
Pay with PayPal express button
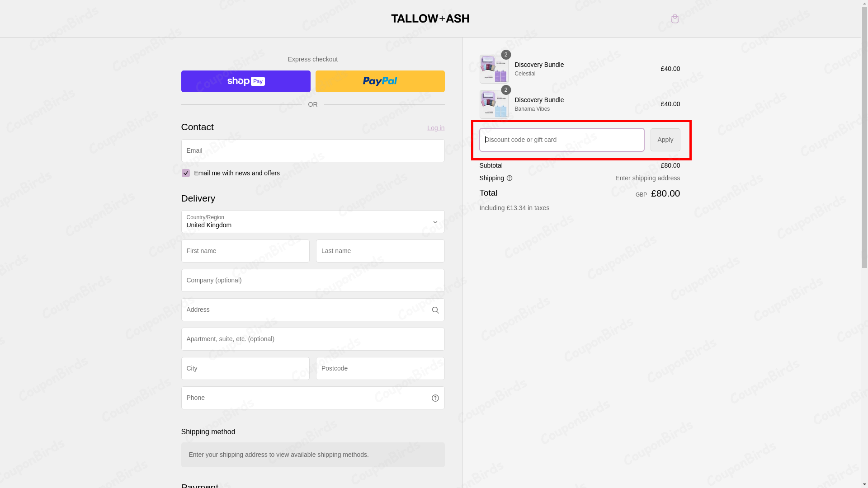380,81
